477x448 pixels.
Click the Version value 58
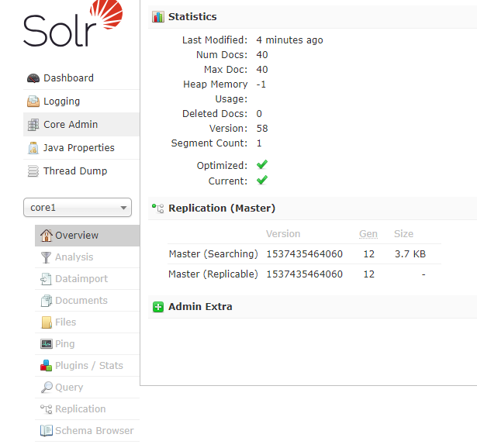pos(262,129)
